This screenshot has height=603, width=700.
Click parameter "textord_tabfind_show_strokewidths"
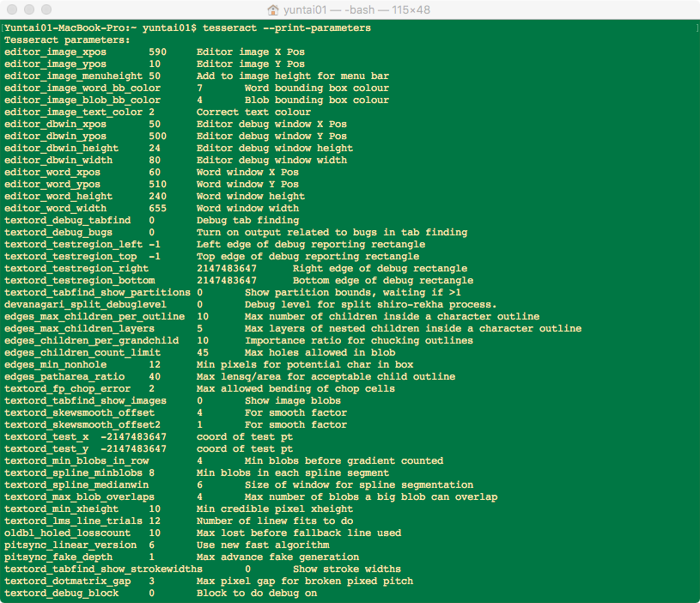point(103,570)
